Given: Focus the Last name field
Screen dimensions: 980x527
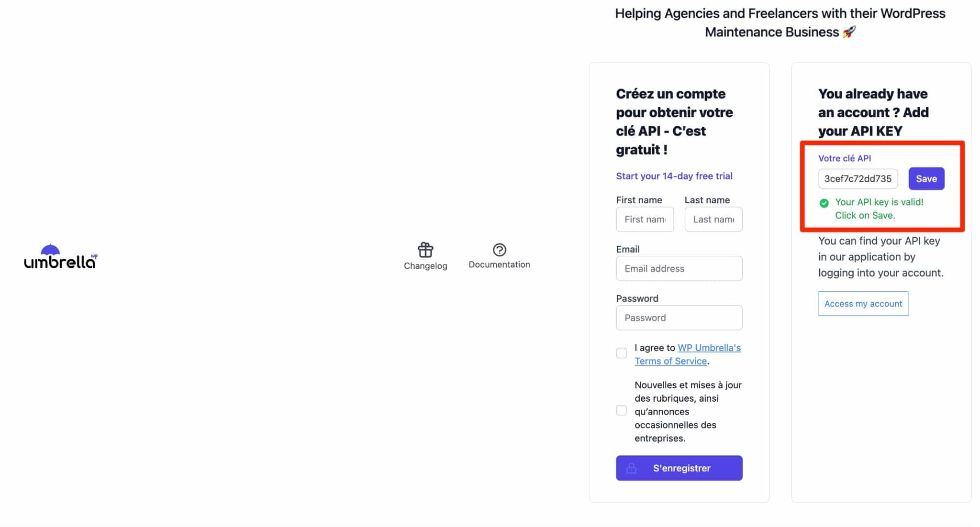Looking at the screenshot, I should pos(713,220).
